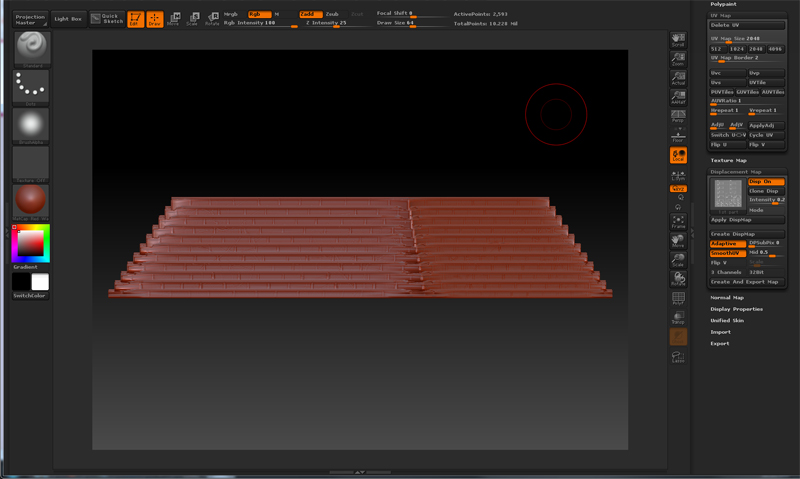Turn off Disp On toggle
Image resolution: width=800 pixels, height=479 pixels.
click(766, 182)
